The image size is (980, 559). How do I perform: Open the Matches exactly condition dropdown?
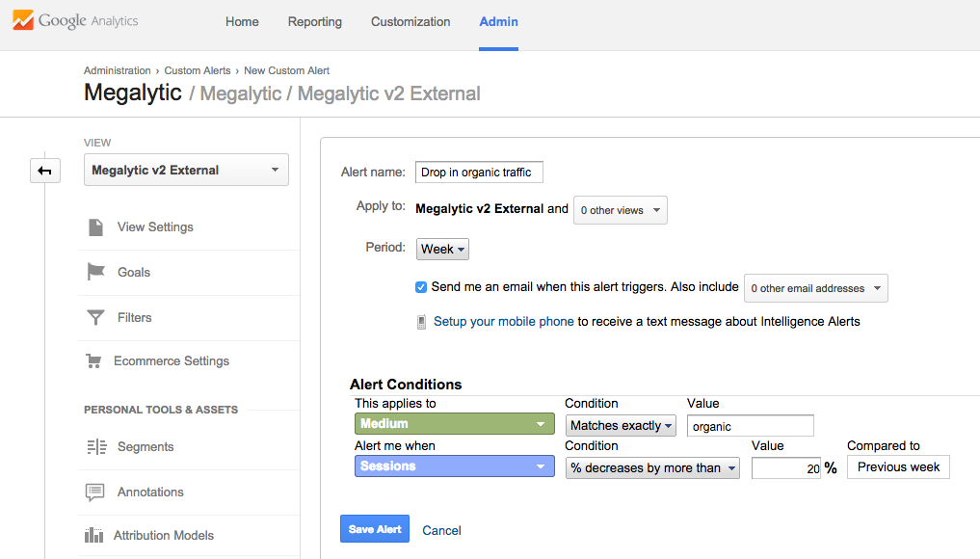point(621,425)
